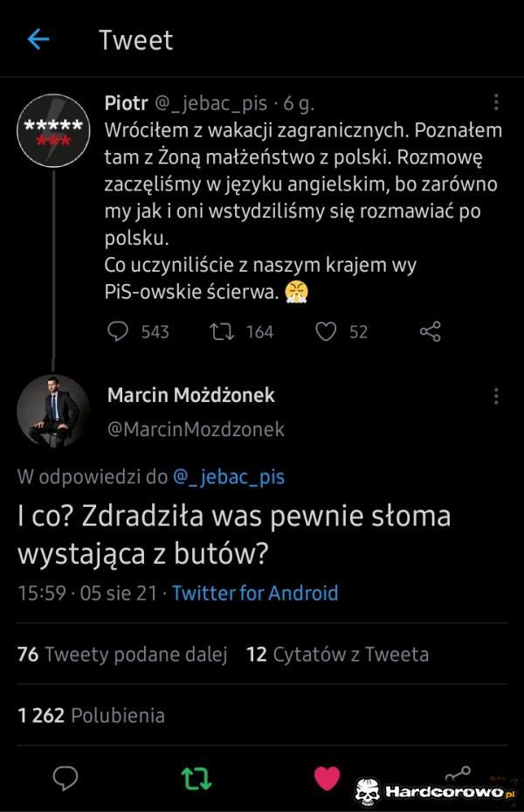This screenshot has width=524, height=812.
Task: Toggle the green retweet icon at bottom
Action: 196,778
